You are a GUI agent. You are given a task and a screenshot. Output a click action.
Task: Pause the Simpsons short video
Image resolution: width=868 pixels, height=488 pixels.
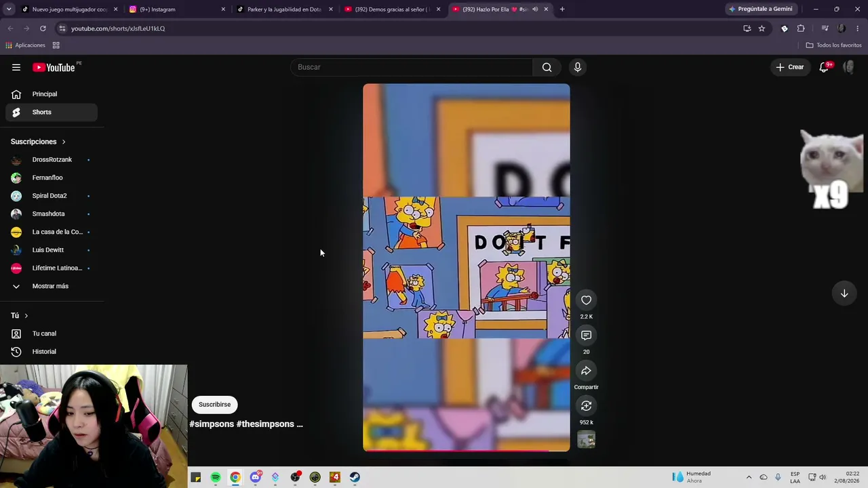[x=467, y=267]
